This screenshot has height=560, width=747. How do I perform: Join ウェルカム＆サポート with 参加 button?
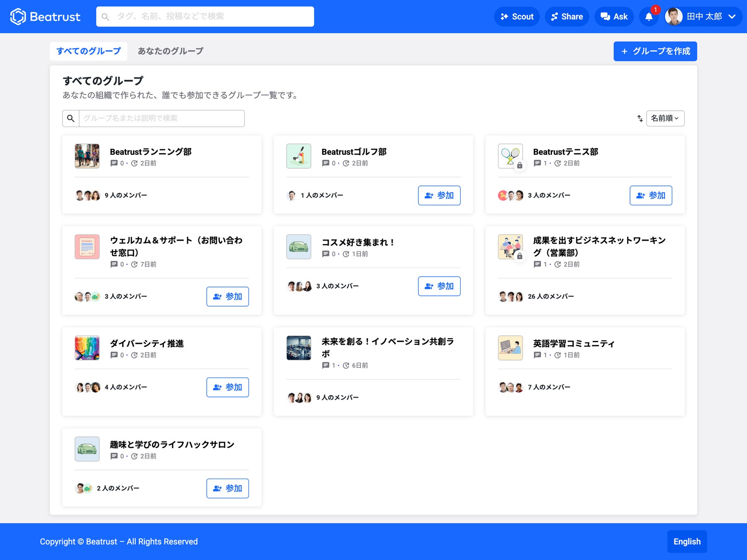(227, 297)
